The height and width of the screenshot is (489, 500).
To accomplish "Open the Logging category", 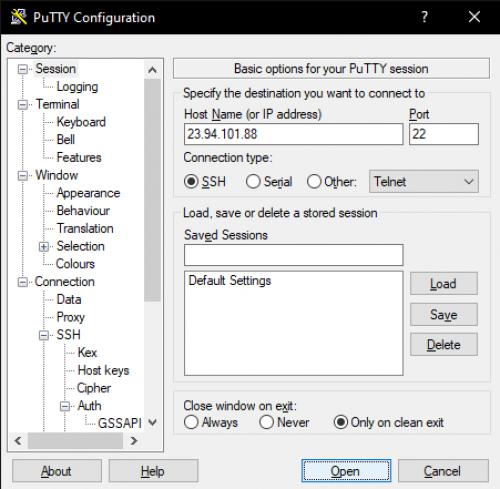I will 77,87.
